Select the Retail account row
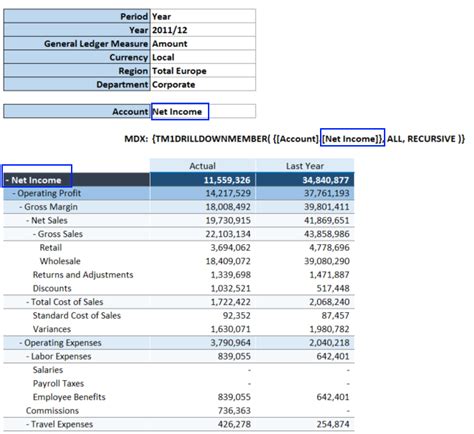 (179, 248)
